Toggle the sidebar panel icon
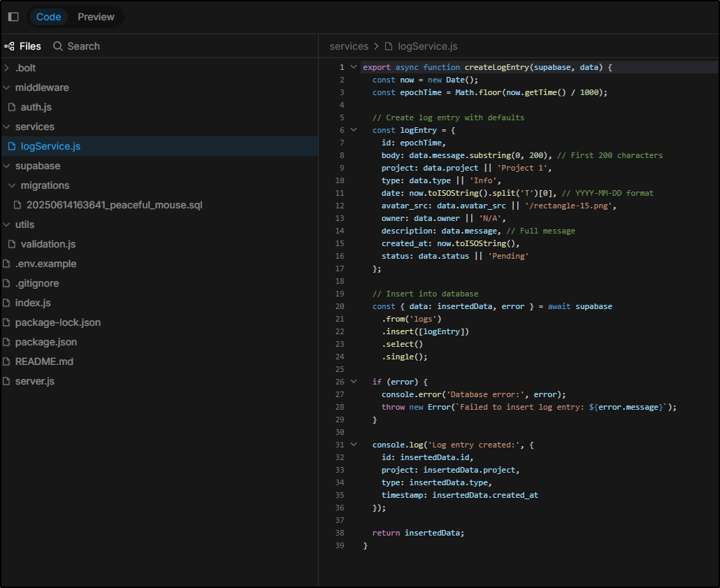This screenshot has width=720, height=588. coord(13,17)
